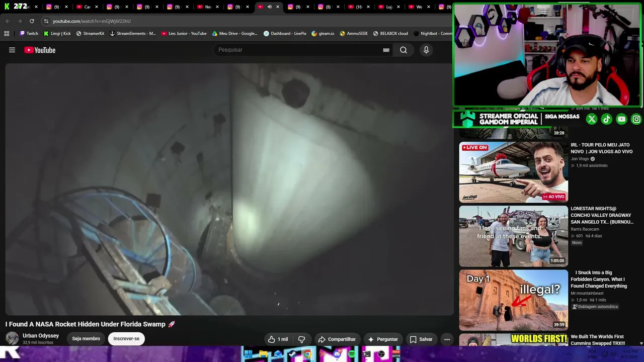Switch to the '(16' YouTube tab

pos(358,7)
